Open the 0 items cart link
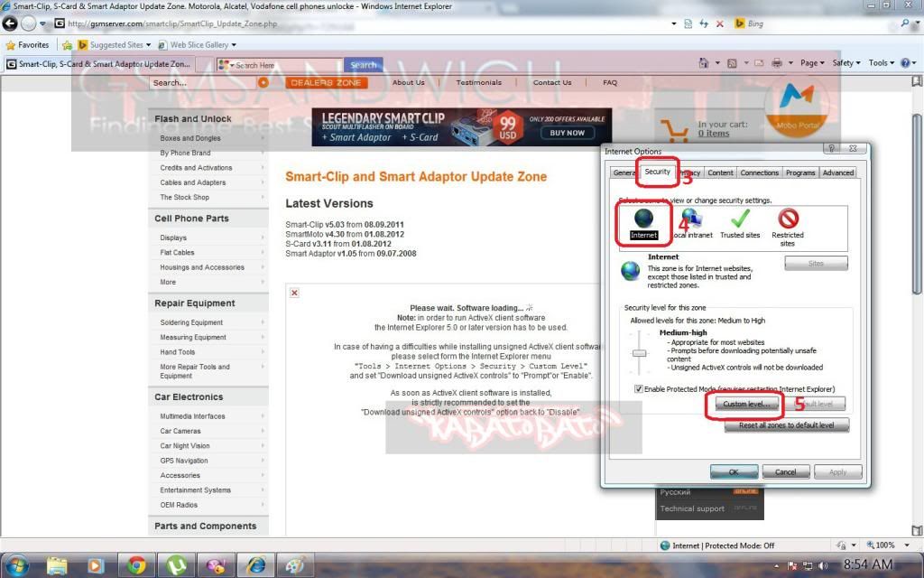 click(714, 134)
